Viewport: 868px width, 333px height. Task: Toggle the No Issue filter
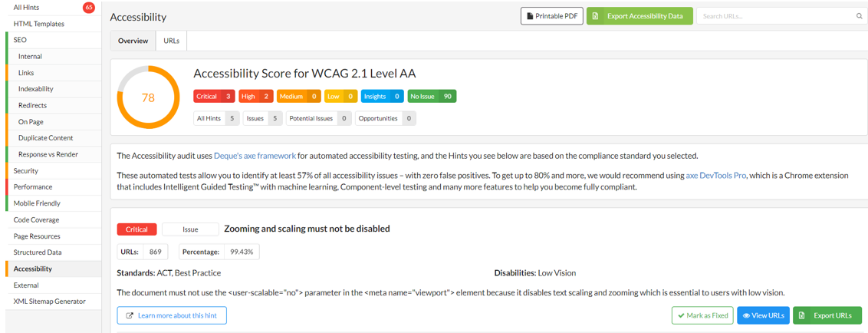[432, 97]
